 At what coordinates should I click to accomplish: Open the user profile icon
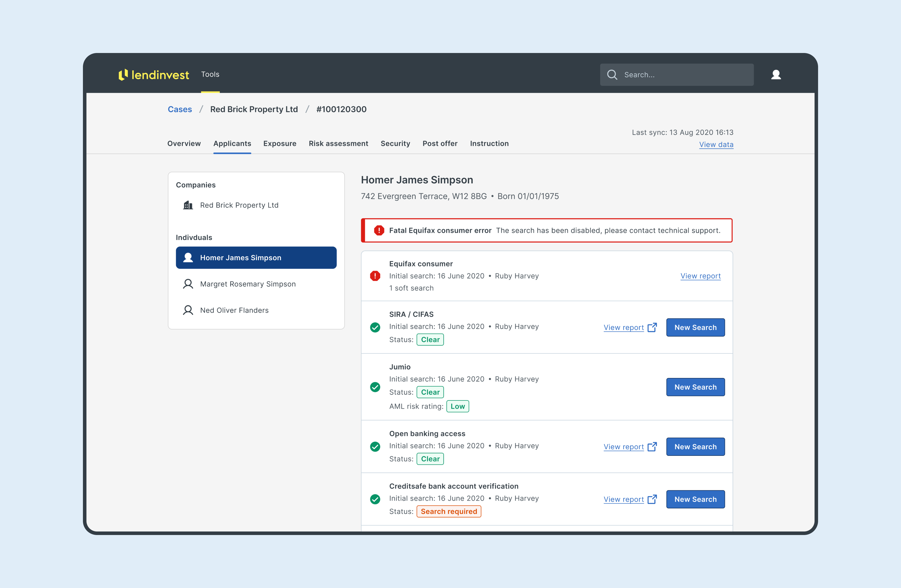pos(776,75)
